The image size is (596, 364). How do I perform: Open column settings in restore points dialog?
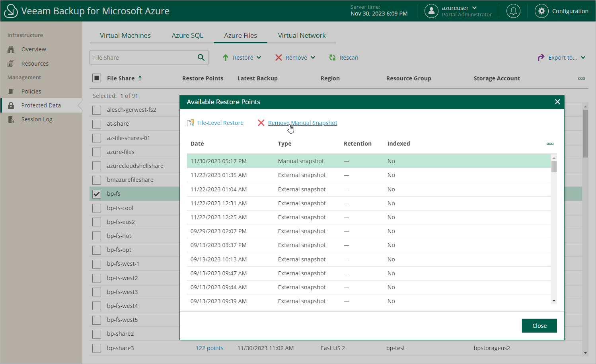click(550, 144)
